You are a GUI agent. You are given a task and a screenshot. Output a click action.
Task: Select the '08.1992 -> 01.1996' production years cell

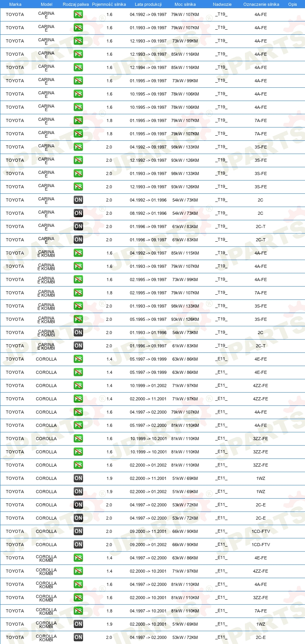[148, 213]
